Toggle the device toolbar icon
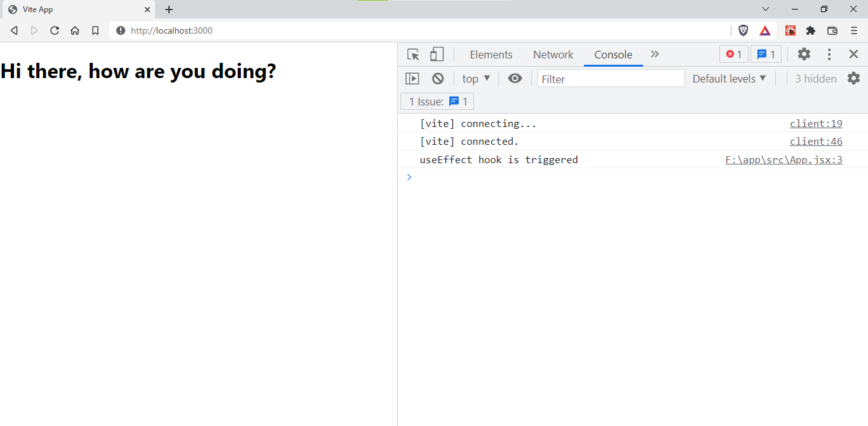This screenshot has height=426, width=868. (437, 55)
